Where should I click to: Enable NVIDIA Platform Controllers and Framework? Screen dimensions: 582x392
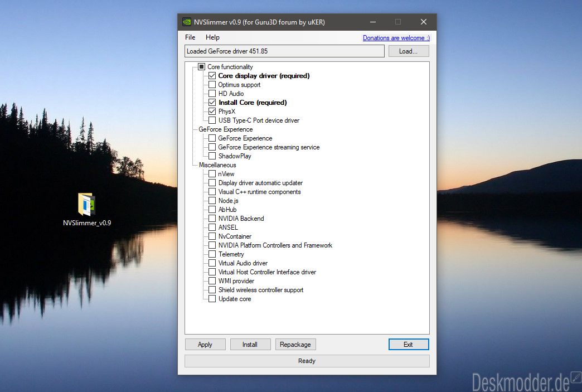point(212,245)
